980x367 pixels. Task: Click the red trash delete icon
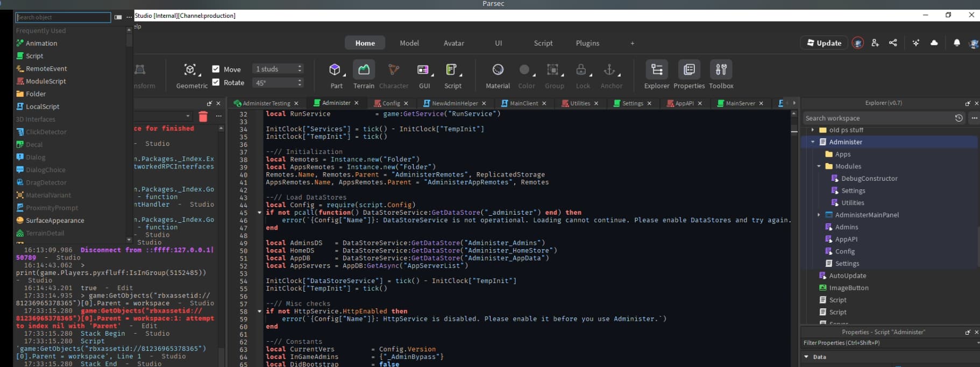point(203,116)
